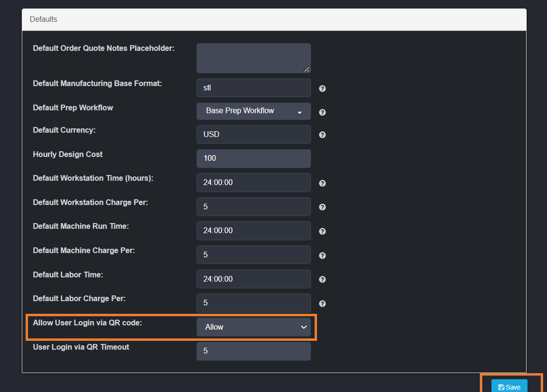Focus the Default Workstation Time input

tap(253, 182)
